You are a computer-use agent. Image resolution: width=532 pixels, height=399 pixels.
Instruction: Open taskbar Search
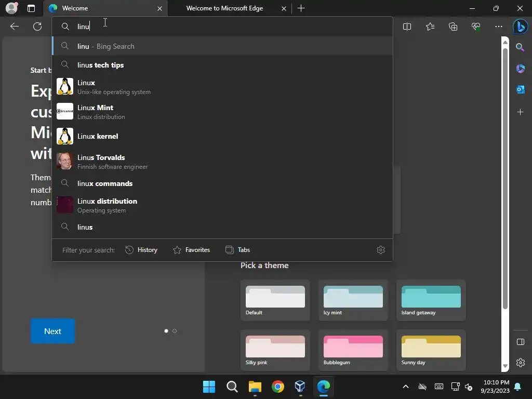click(232, 387)
